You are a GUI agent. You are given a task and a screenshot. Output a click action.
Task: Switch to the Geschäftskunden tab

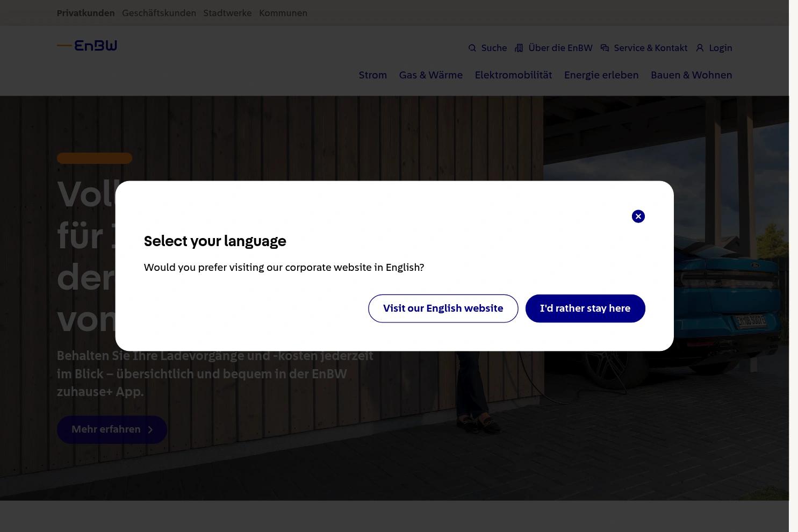(x=159, y=13)
